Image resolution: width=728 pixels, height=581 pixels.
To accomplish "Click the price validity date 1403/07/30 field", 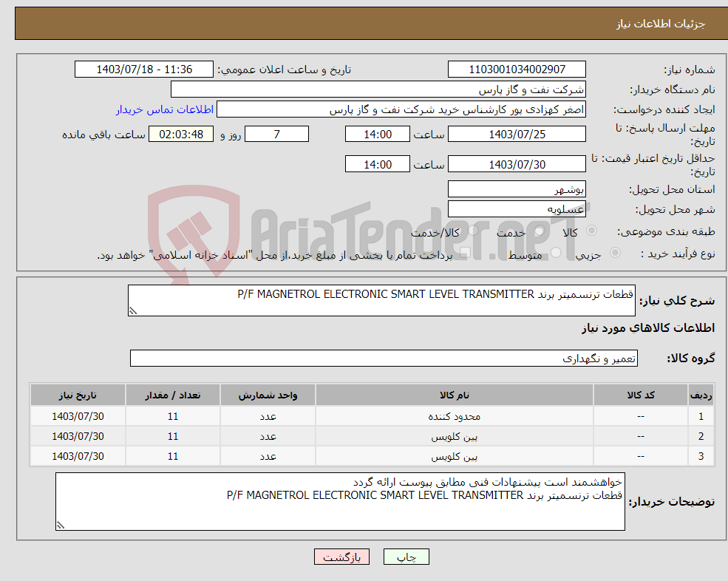I will tap(517, 164).
